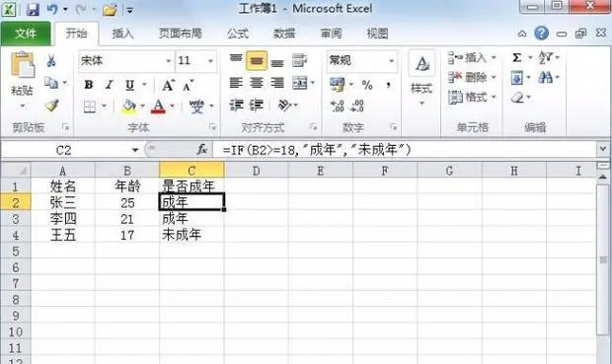
Task: Click the Open folder icon in title bar
Action: point(110,10)
